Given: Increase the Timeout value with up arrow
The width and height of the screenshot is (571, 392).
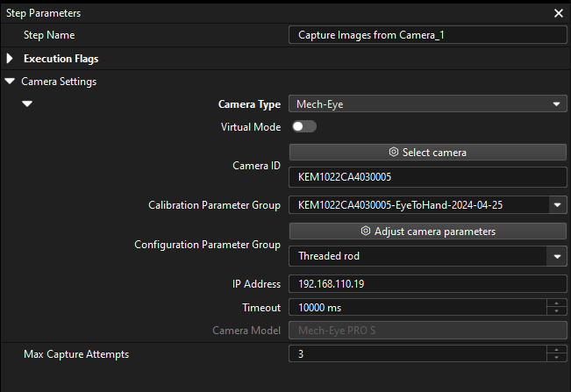Looking at the screenshot, I should [x=556, y=303].
